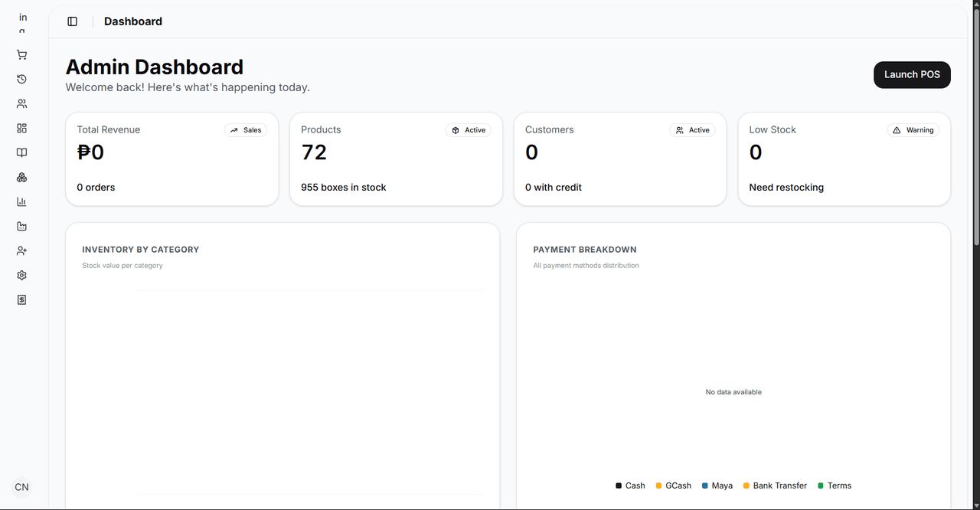Image resolution: width=980 pixels, height=510 pixels.
Task: Open the dollar receipt sidebar icon
Action: pyautogui.click(x=21, y=299)
